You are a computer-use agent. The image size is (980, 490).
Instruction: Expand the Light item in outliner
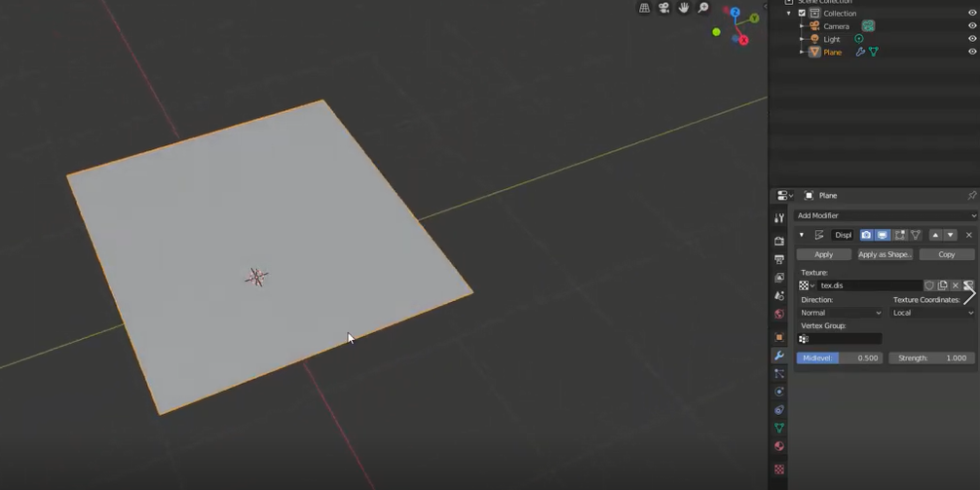pyautogui.click(x=802, y=39)
